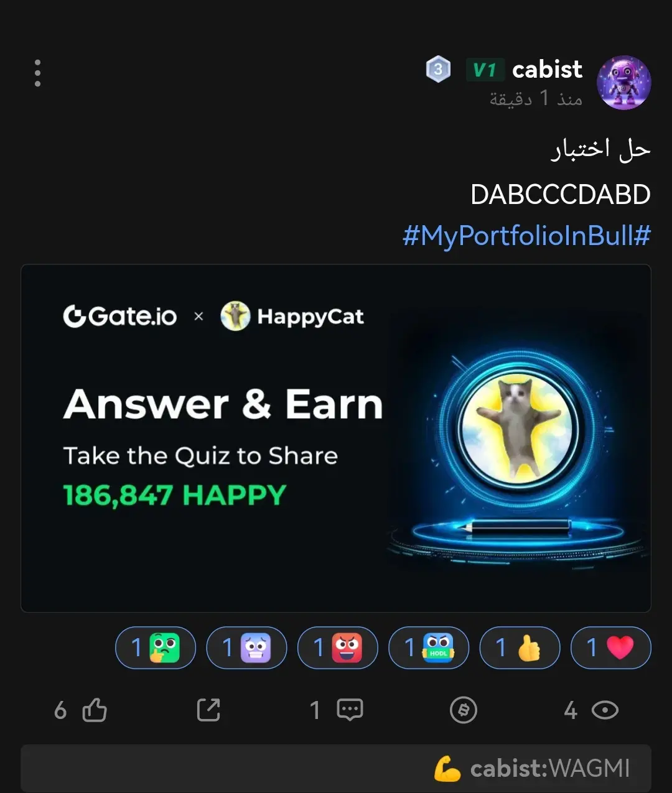Image resolution: width=672 pixels, height=793 pixels.
Task: Toggle the red heart reaction
Action: point(611,647)
